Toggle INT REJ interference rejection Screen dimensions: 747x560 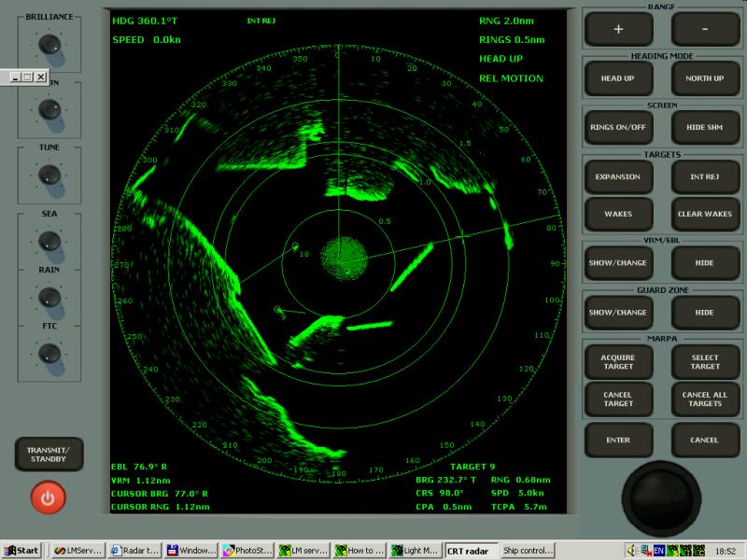tap(705, 176)
